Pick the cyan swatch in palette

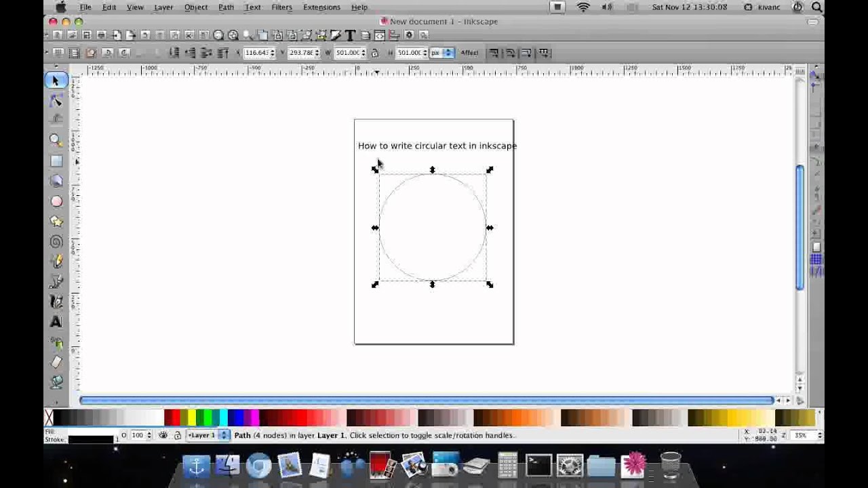[x=223, y=418]
